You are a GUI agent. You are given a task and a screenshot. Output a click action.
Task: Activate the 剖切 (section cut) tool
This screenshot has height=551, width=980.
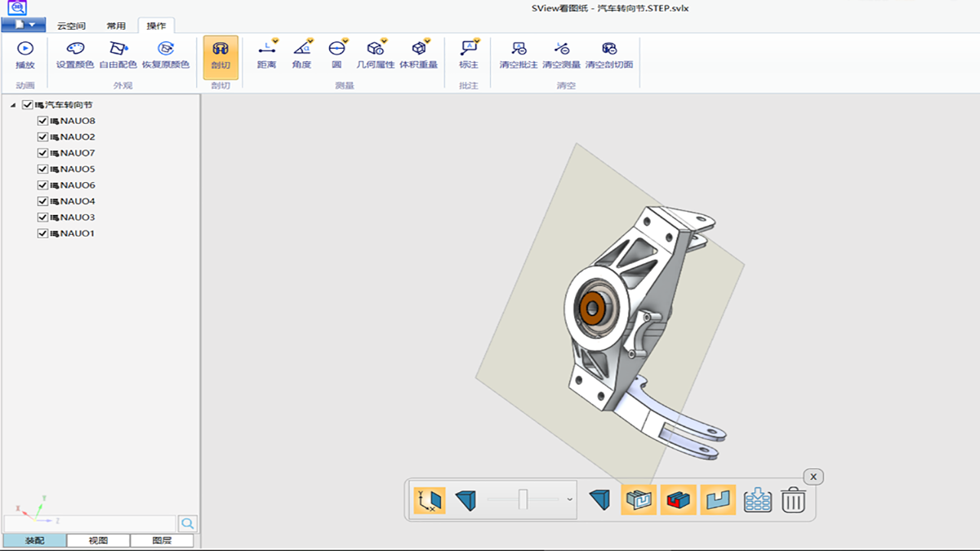220,57
